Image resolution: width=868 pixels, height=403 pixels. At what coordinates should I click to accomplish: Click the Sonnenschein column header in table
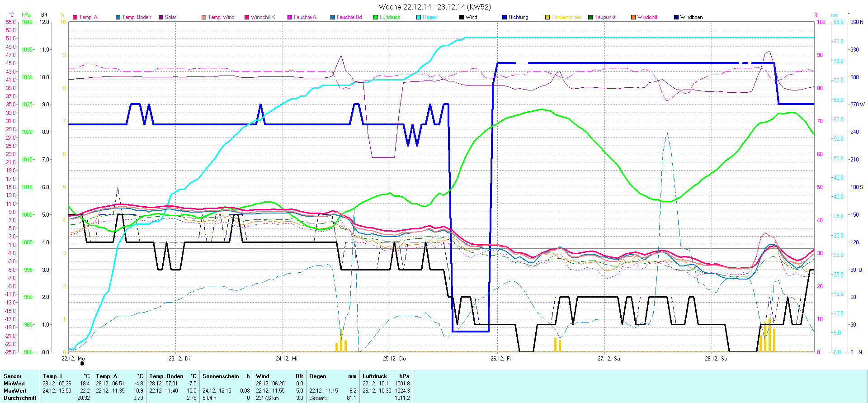[221, 376]
